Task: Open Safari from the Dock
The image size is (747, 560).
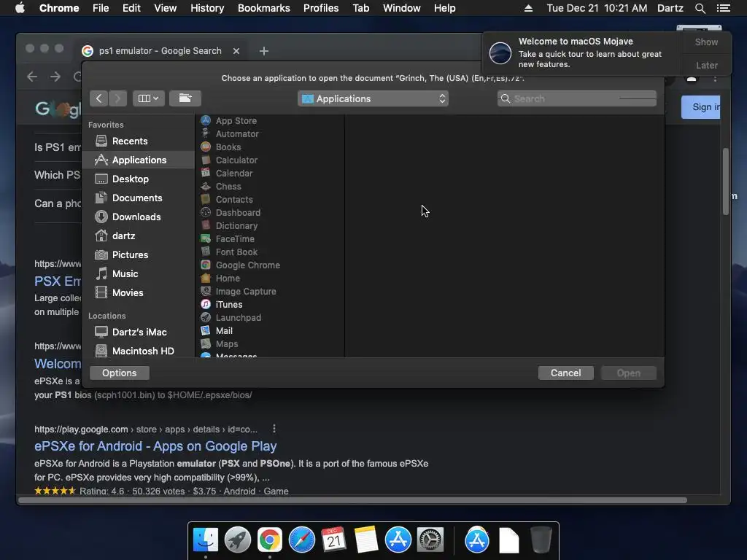Action: (x=301, y=540)
